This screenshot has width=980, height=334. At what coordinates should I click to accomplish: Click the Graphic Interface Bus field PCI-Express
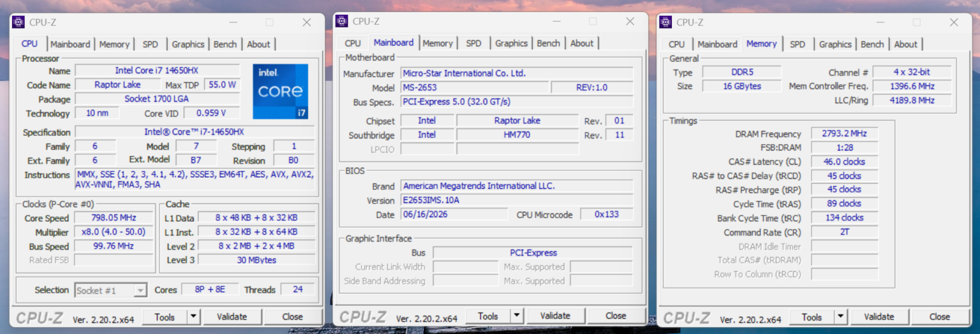pyautogui.click(x=533, y=252)
